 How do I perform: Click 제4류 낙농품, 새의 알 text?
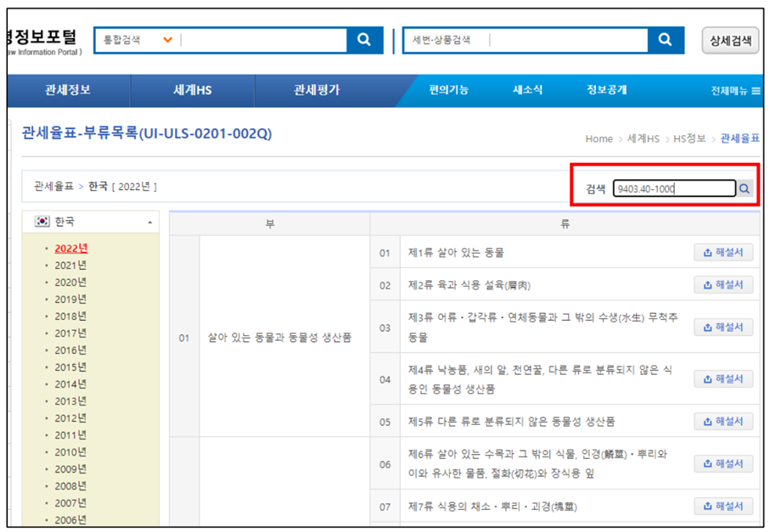click(540, 379)
